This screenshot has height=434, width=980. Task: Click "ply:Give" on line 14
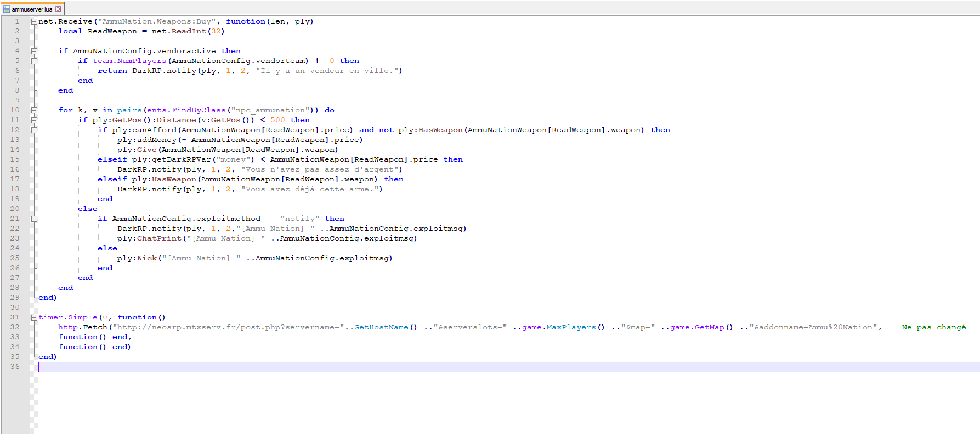point(137,150)
